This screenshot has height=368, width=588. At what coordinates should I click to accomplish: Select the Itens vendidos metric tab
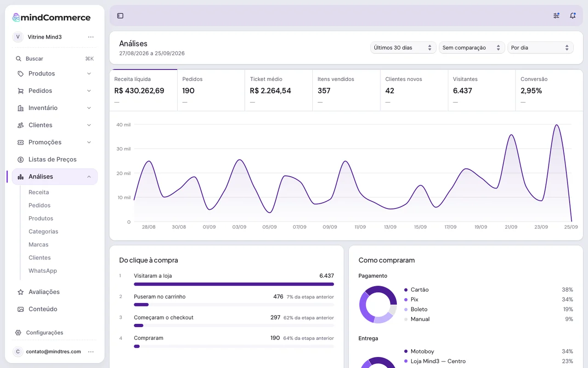(346, 90)
